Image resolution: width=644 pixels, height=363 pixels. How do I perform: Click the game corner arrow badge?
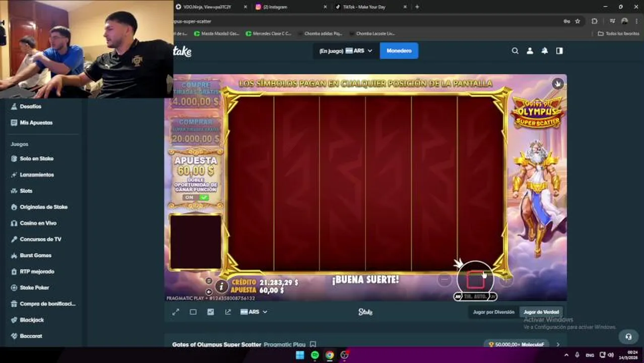(x=557, y=84)
